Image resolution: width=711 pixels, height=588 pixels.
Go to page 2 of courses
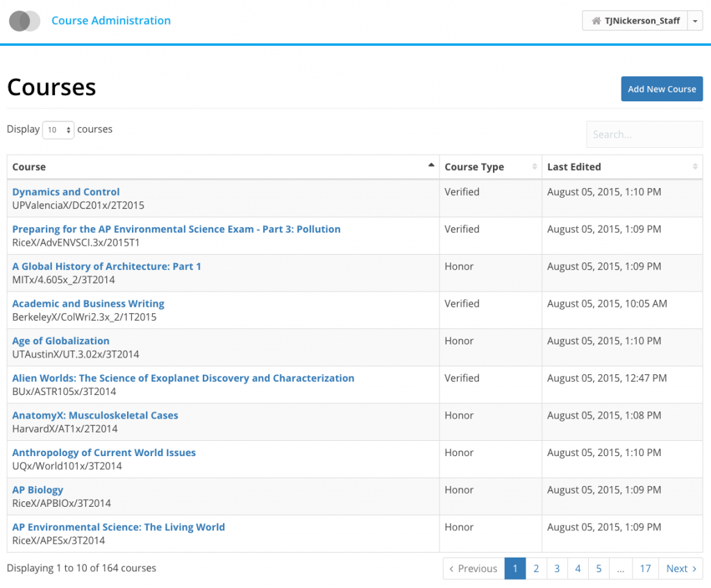(536, 569)
